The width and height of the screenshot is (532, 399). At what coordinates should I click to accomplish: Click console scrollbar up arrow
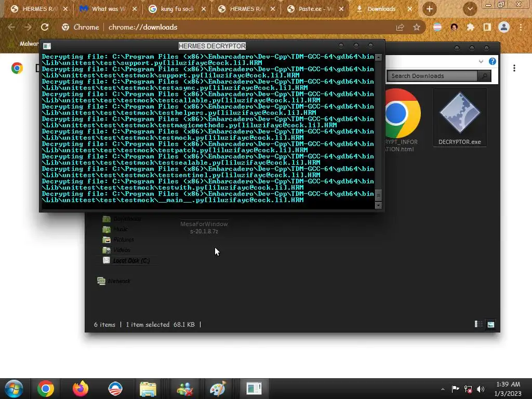pos(378,57)
